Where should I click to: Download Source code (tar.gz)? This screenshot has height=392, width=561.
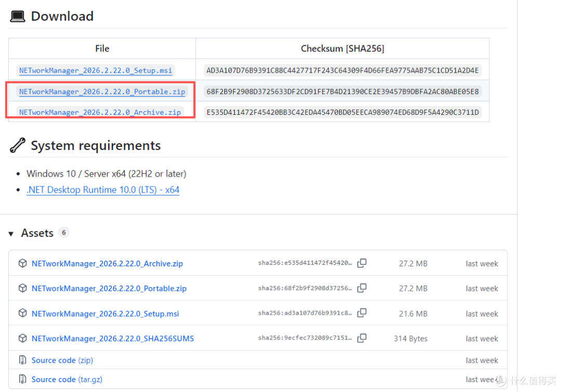coord(67,380)
